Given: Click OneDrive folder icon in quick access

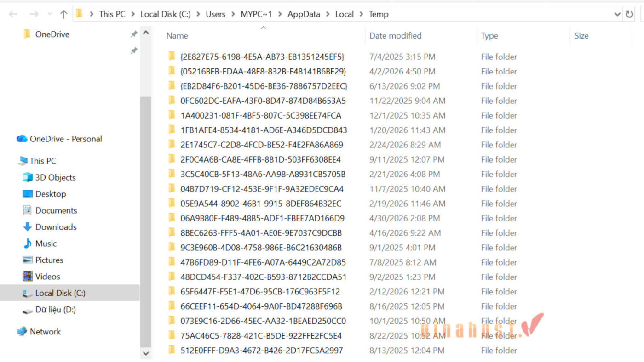Looking at the screenshot, I should pyautogui.click(x=27, y=34).
